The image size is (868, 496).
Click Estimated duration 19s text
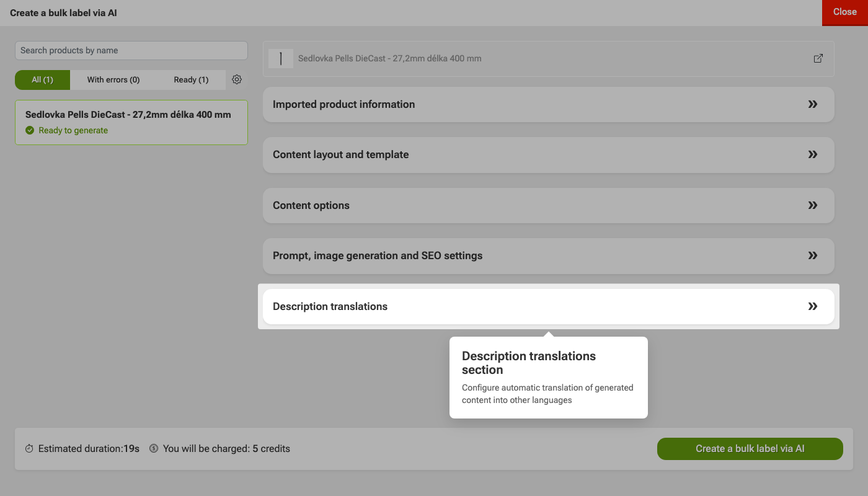[89, 448]
